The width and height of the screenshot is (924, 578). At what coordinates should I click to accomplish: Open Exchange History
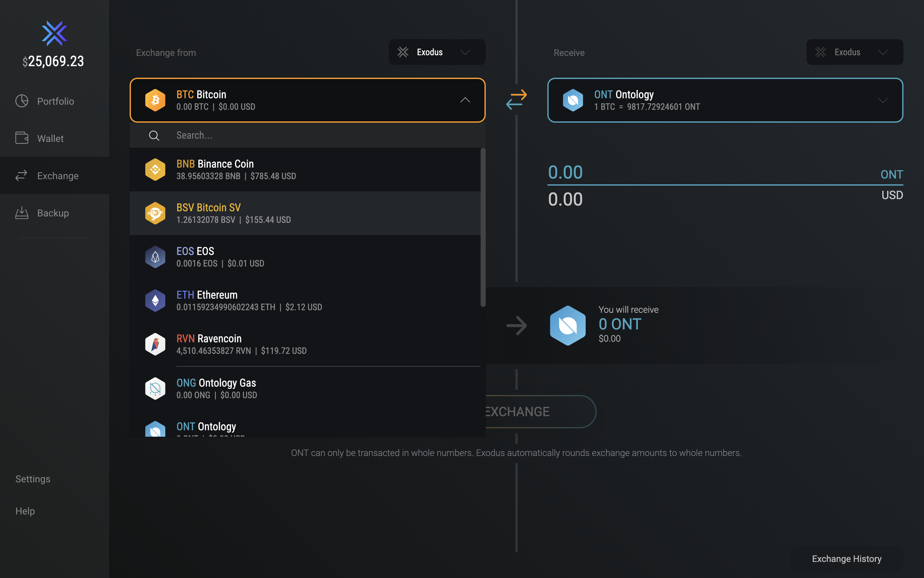846,558
